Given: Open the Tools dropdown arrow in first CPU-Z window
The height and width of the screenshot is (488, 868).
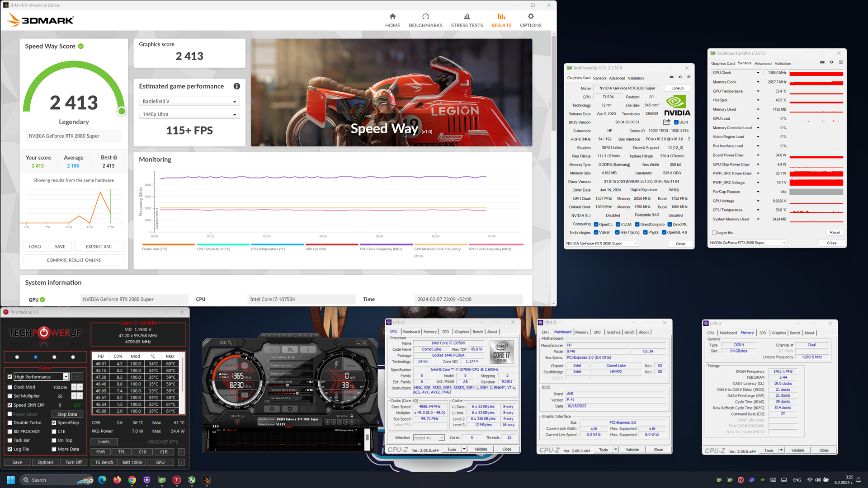Looking at the screenshot, I should 464,449.
